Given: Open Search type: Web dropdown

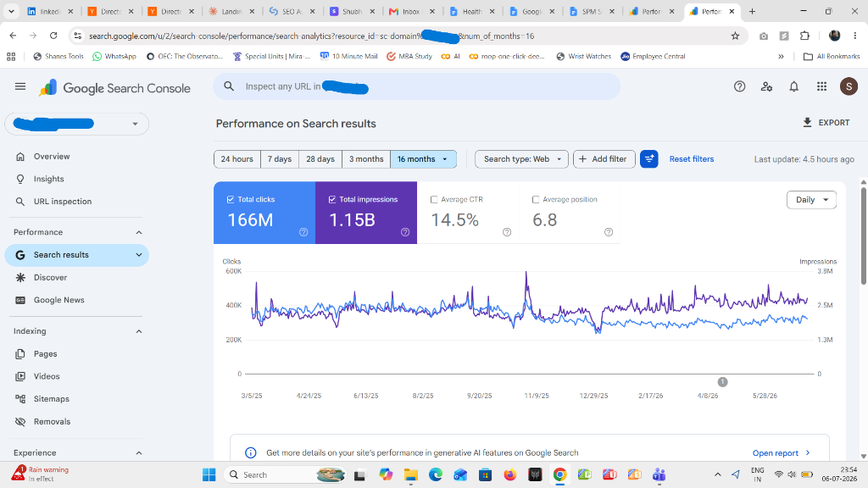Looking at the screenshot, I should click(521, 158).
